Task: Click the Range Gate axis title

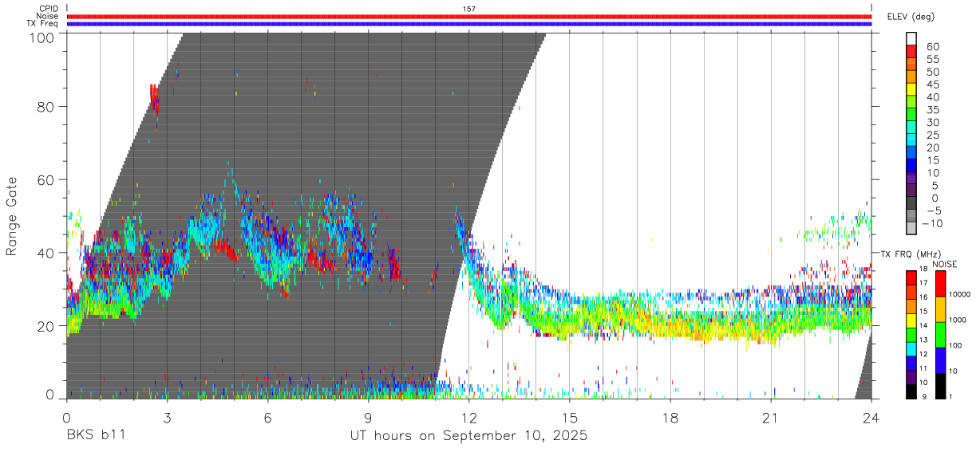Action: click(x=12, y=216)
